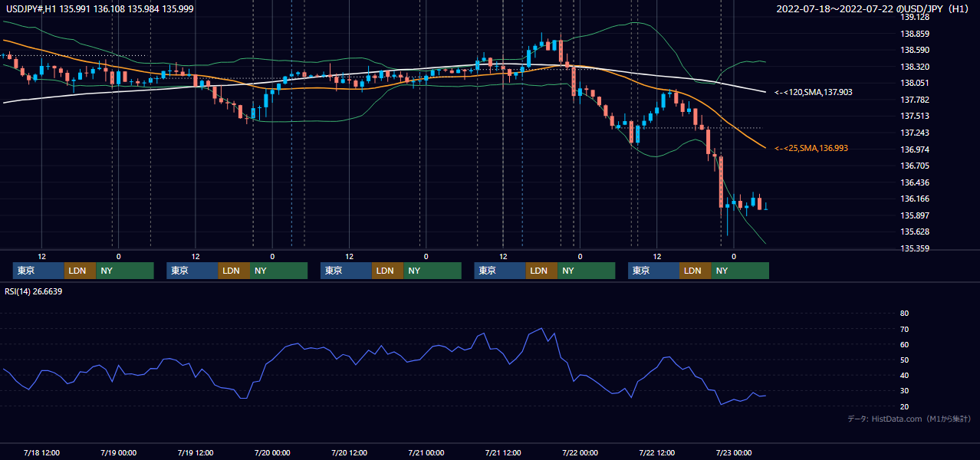Select the 7/19 12:00 time axis label

pyautogui.click(x=195, y=452)
